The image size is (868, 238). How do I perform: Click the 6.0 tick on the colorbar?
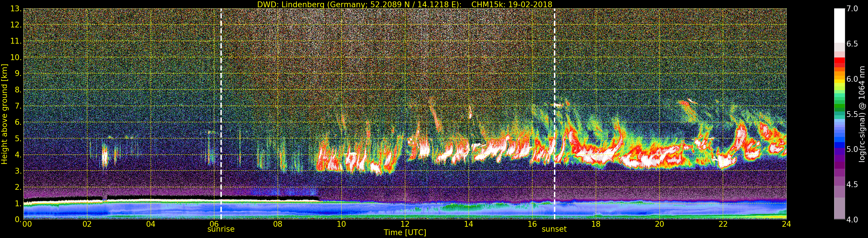[852, 79]
